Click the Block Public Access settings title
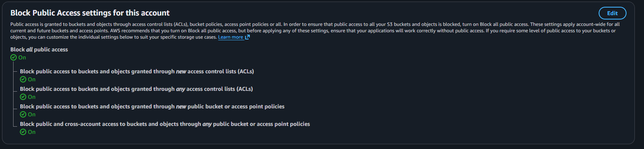The width and height of the screenshot is (644, 149). tap(90, 13)
